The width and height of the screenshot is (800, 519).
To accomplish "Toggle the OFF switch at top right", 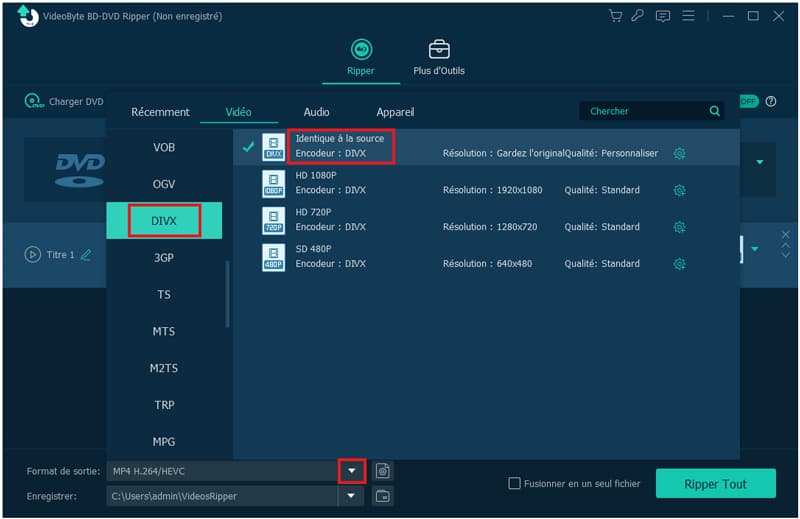I will tap(748, 101).
